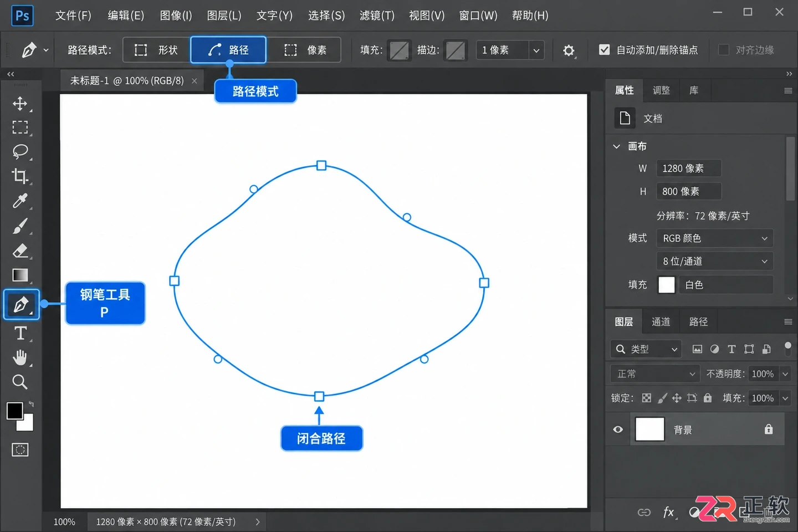Select the 背景 layer thumbnail
The height and width of the screenshot is (532, 798).
649,429
